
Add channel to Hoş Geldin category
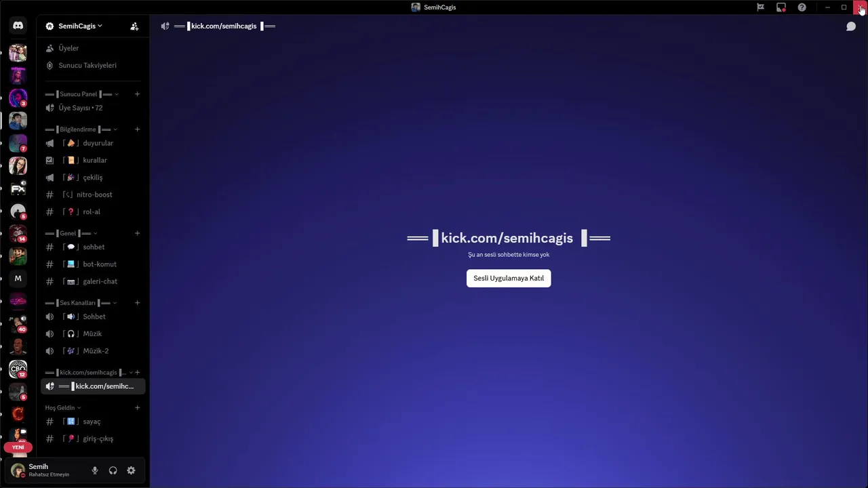point(137,408)
